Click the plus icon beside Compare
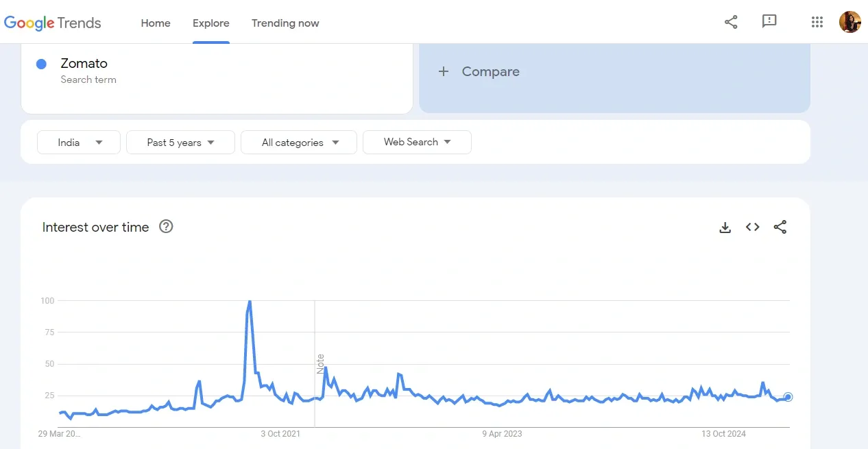This screenshot has width=868, height=449. [x=444, y=71]
